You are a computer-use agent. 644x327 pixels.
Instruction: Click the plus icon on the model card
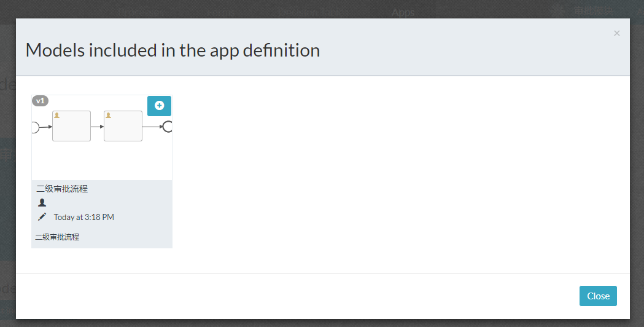tap(159, 106)
